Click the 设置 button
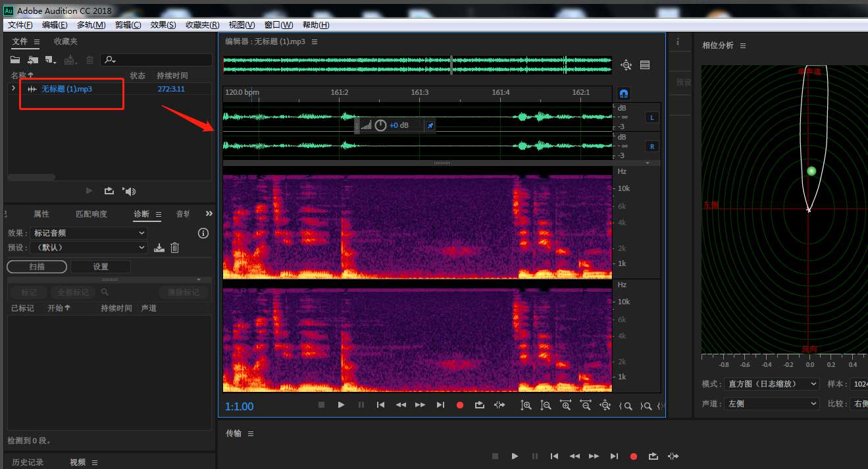 click(x=100, y=267)
